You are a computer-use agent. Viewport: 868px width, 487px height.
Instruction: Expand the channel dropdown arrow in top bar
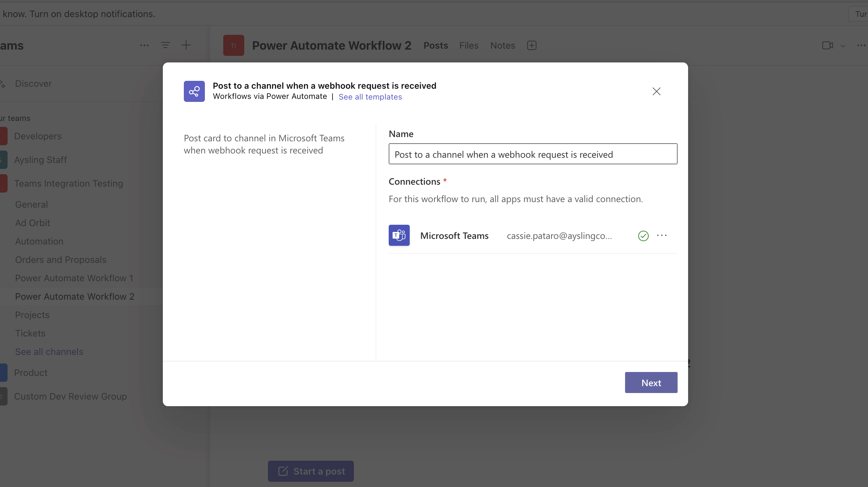[843, 45]
